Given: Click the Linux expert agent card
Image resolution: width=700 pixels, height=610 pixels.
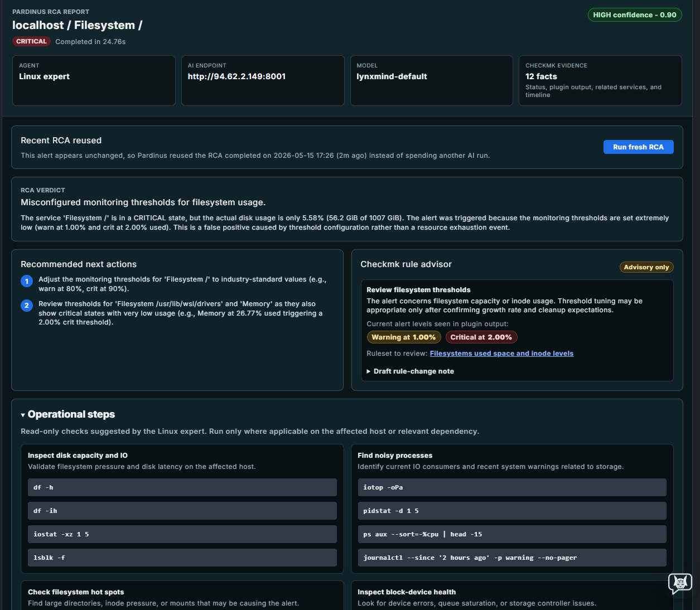Looking at the screenshot, I should click(x=94, y=80).
